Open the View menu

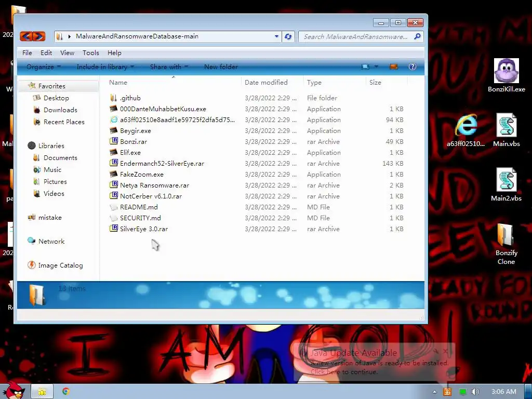coord(67,53)
